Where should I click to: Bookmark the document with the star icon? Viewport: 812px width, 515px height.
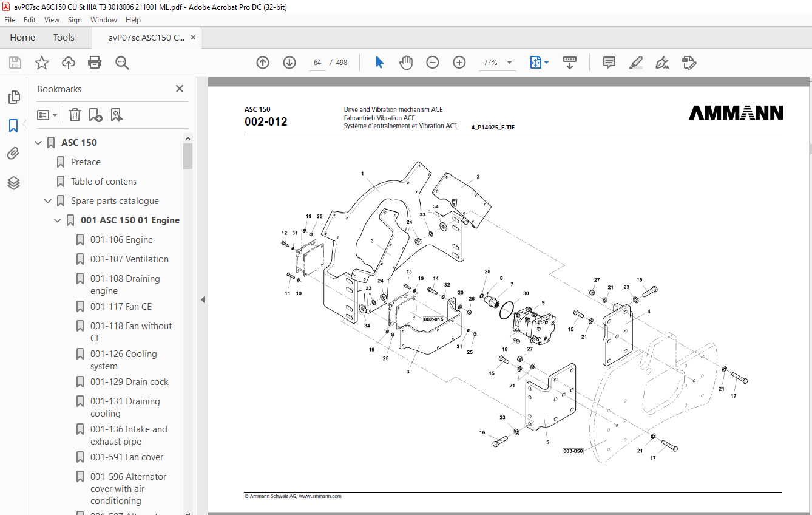[x=42, y=63]
